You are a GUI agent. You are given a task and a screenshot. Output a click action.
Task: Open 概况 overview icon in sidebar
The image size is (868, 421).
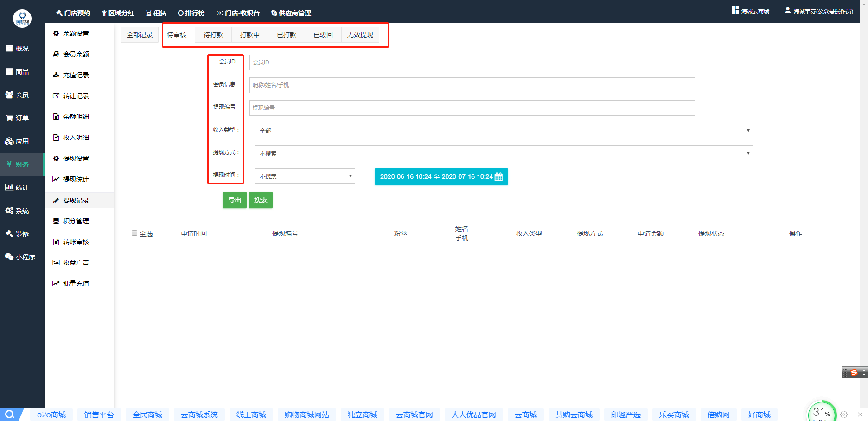pos(9,48)
